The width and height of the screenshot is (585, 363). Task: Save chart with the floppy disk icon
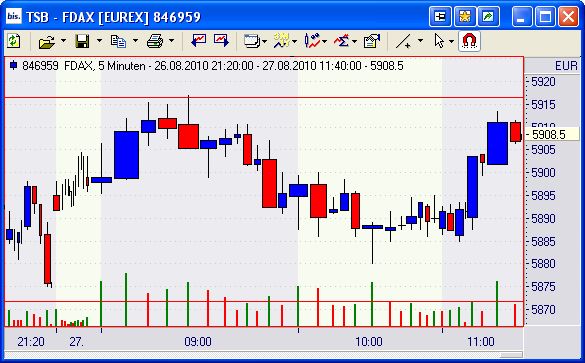coord(82,41)
